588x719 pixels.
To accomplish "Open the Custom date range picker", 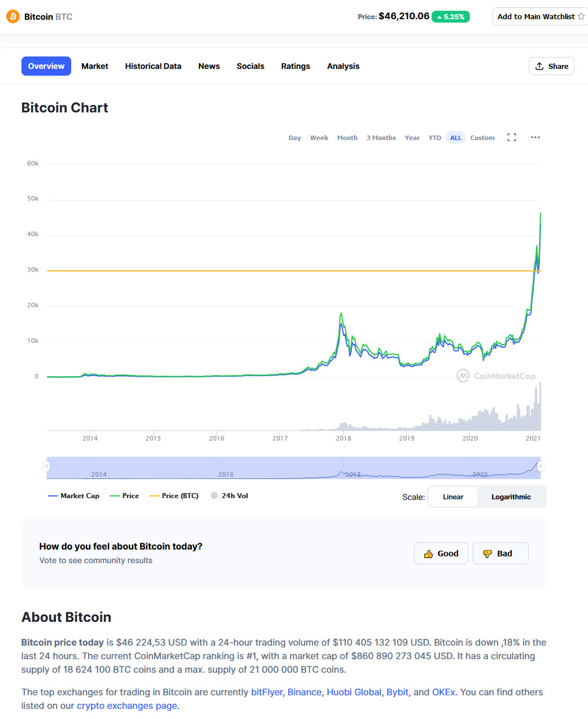I will (x=482, y=138).
